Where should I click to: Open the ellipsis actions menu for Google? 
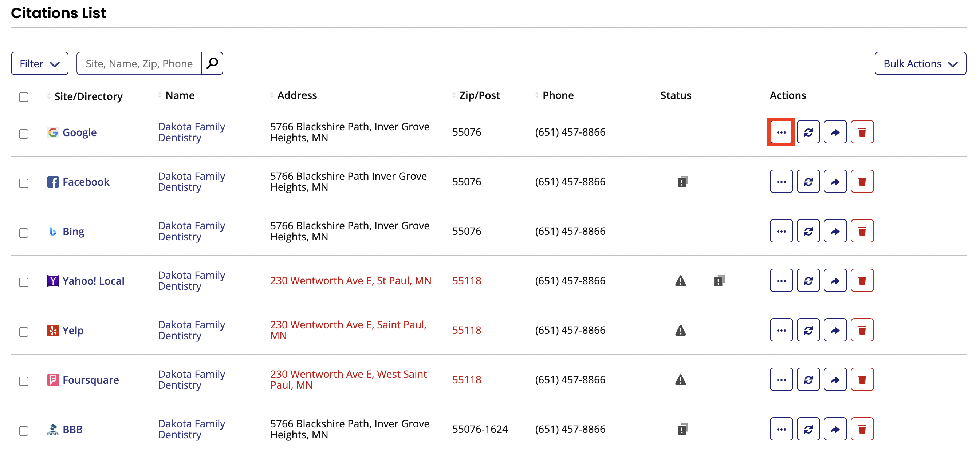781,132
